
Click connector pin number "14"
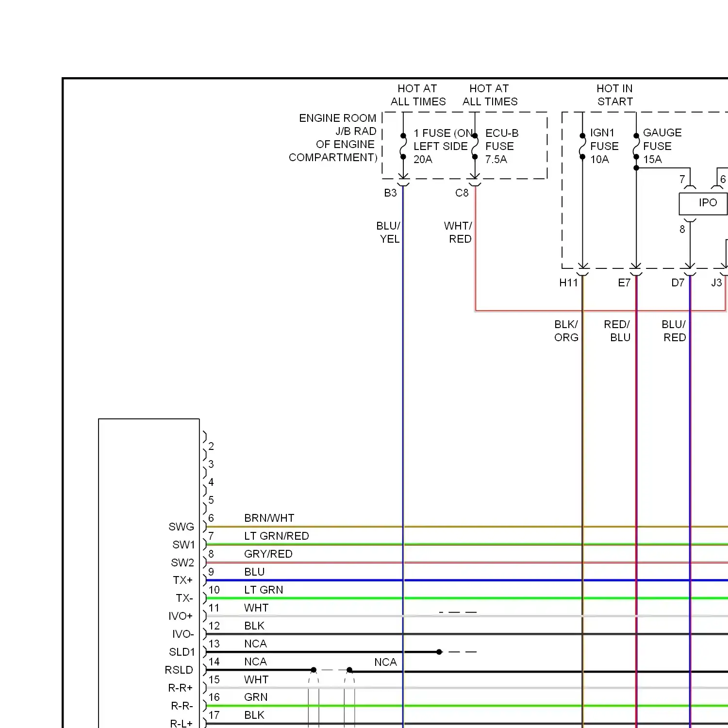coord(214,662)
